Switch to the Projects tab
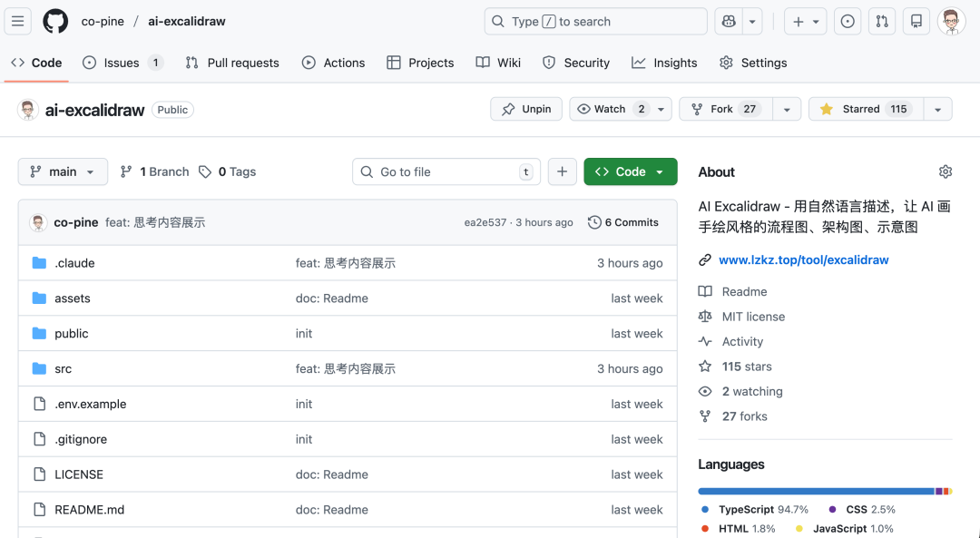The width and height of the screenshot is (980, 538). [420, 63]
